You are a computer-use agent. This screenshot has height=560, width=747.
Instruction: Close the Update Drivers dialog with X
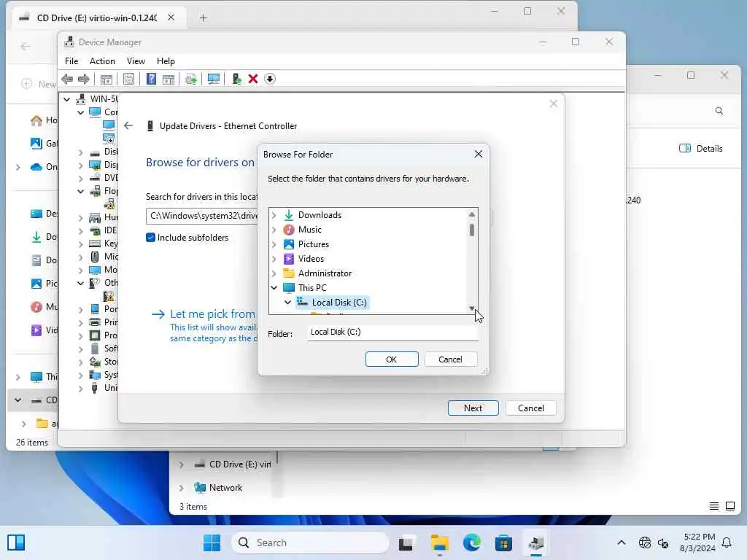(553, 104)
